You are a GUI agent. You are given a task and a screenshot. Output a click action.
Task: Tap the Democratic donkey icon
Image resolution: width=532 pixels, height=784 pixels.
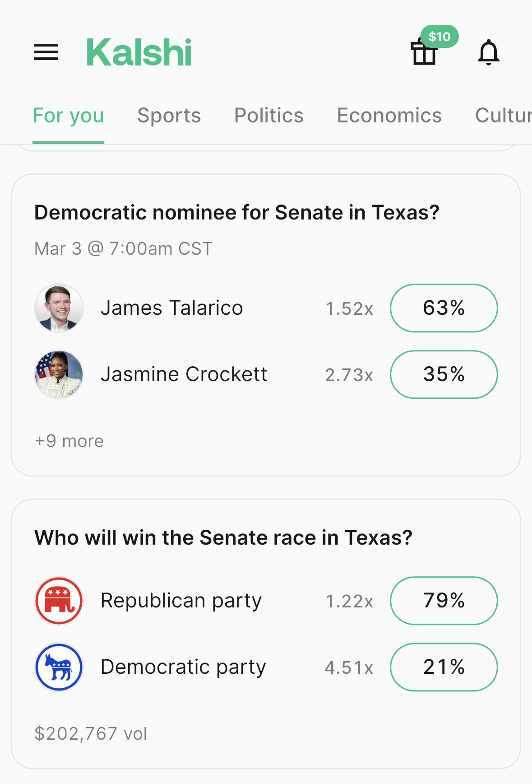point(59,667)
